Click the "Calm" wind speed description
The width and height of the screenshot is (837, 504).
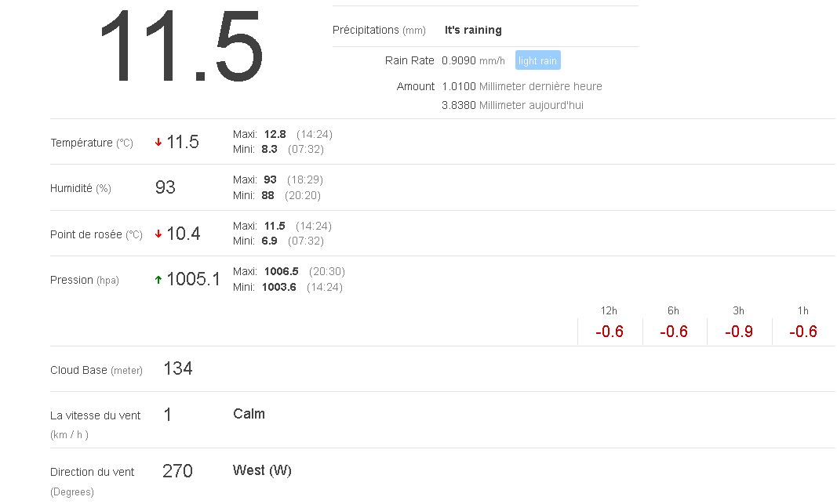249,414
